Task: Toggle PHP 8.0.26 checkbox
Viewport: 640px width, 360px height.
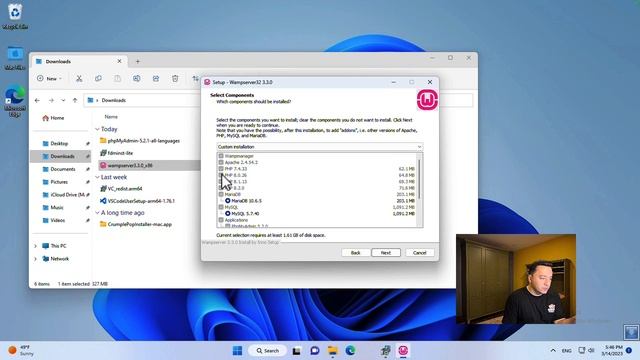Action: (x=221, y=175)
